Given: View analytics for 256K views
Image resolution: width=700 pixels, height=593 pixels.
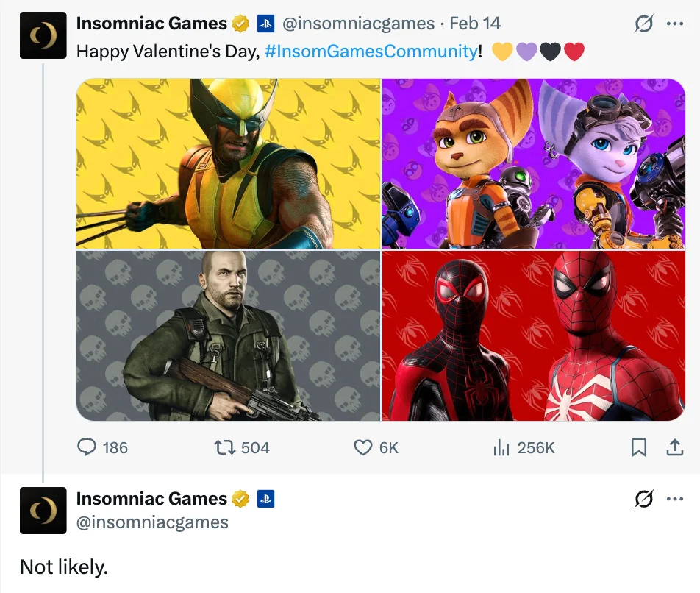Looking at the screenshot, I should (501, 447).
